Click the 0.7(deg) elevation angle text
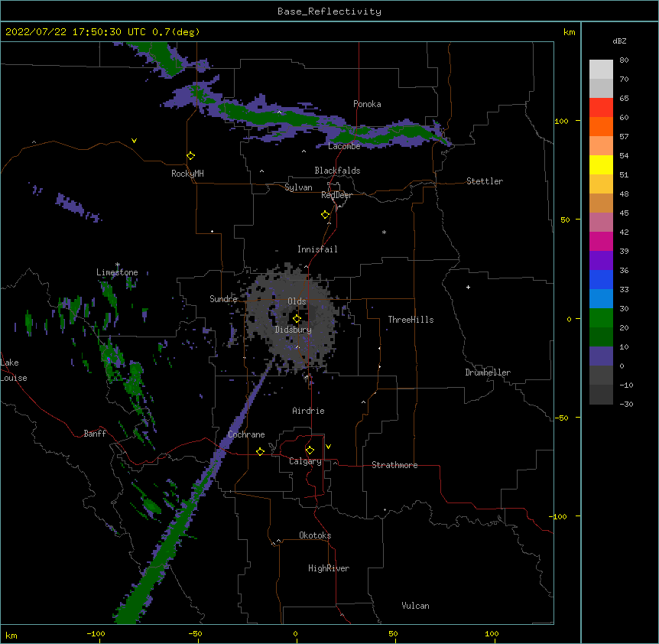Screen dimensions: 659x644 (176, 32)
